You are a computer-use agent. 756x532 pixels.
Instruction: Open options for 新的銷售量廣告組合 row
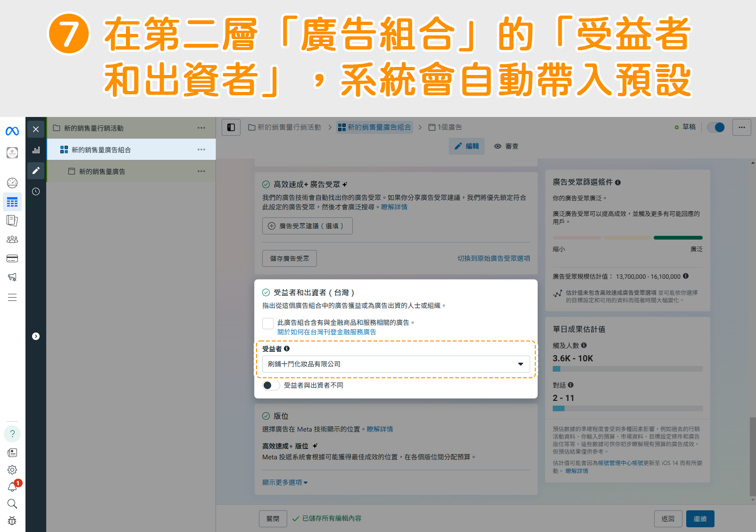(x=201, y=150)
